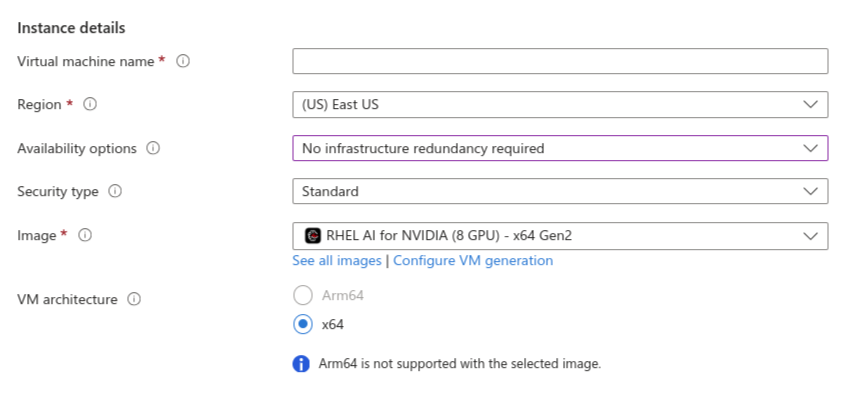Show the info tooltip beside Region

point(90,104)
